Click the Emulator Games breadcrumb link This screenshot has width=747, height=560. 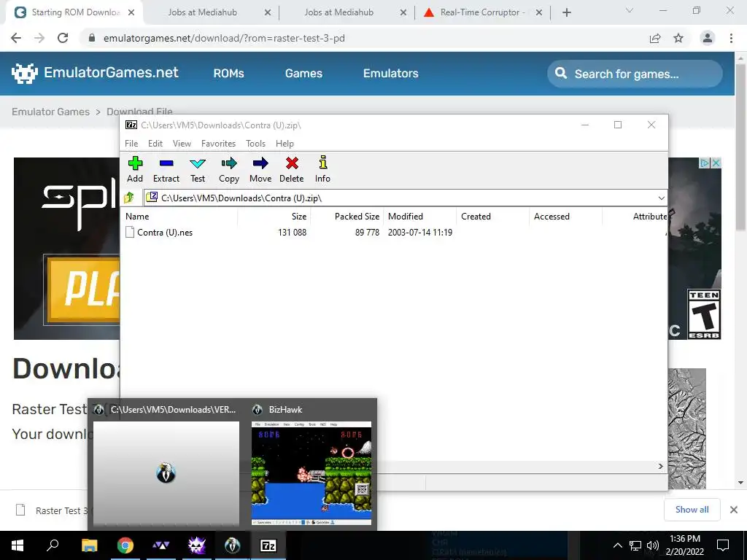[x=50, y=112]
